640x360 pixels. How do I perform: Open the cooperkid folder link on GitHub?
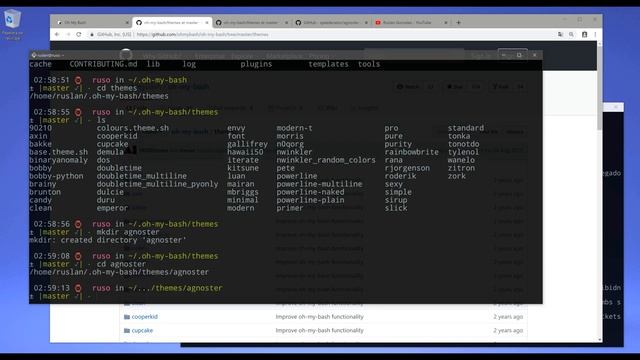click(x=144, y=317)
